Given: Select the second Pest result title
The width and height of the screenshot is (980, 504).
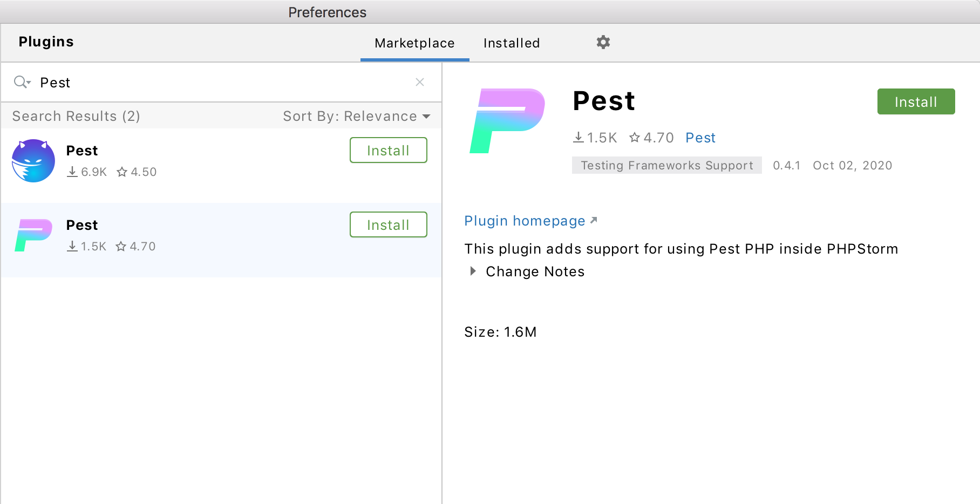Looking at the screenshot, I should coord(82,225).
